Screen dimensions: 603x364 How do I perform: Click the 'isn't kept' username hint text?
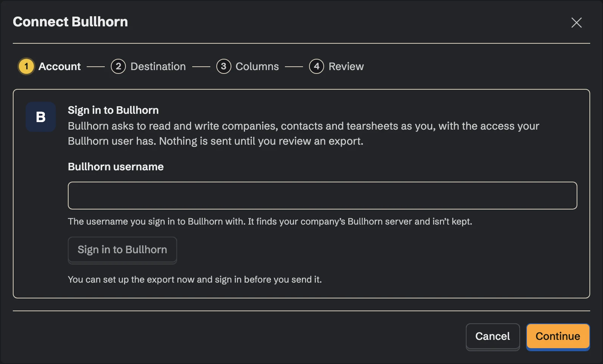coord(270,221)
